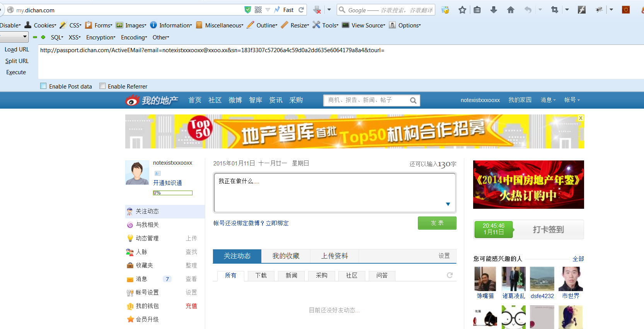This screenshot has height=329, width=644.
Task: Open the Resize dropdown menu
Action: tap(295, 25)
